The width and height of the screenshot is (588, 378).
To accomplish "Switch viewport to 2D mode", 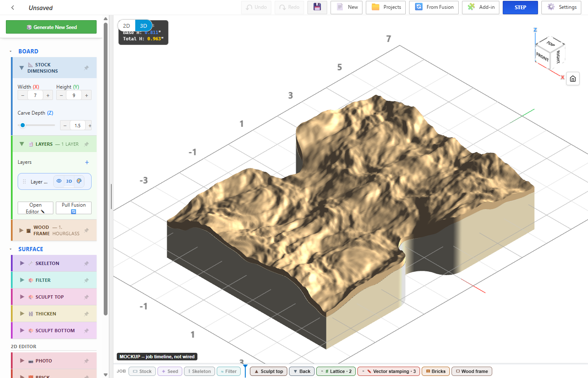I will [126, 26].
